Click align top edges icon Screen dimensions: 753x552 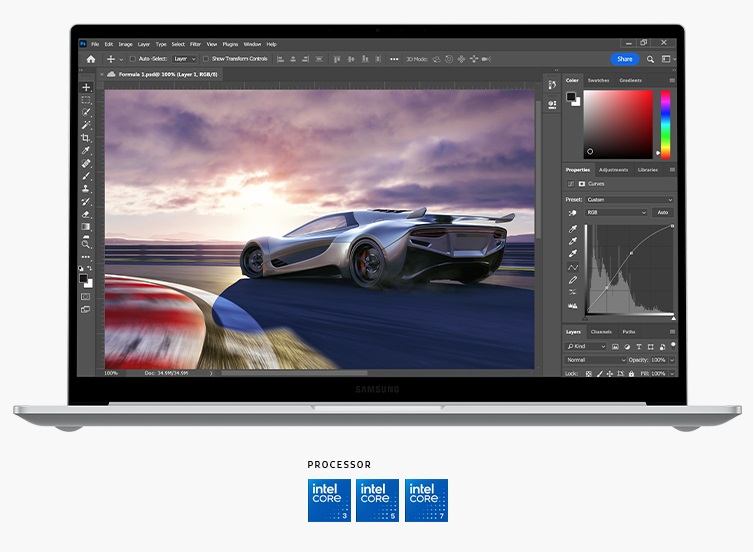(x=337, y=59)
